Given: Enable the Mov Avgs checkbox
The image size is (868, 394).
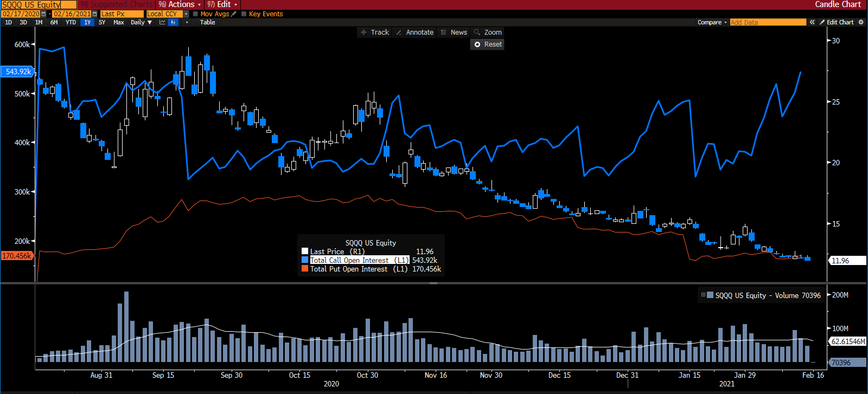Looking at the screenshot, I should click(196, 14).
